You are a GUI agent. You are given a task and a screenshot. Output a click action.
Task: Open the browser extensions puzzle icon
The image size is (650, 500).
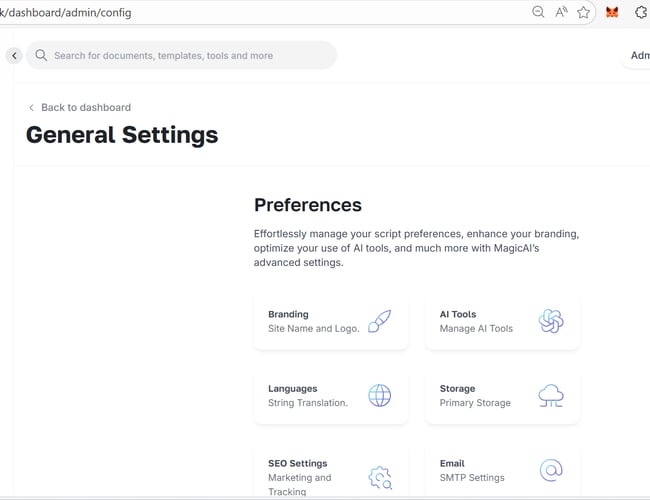tap(641, 13)
